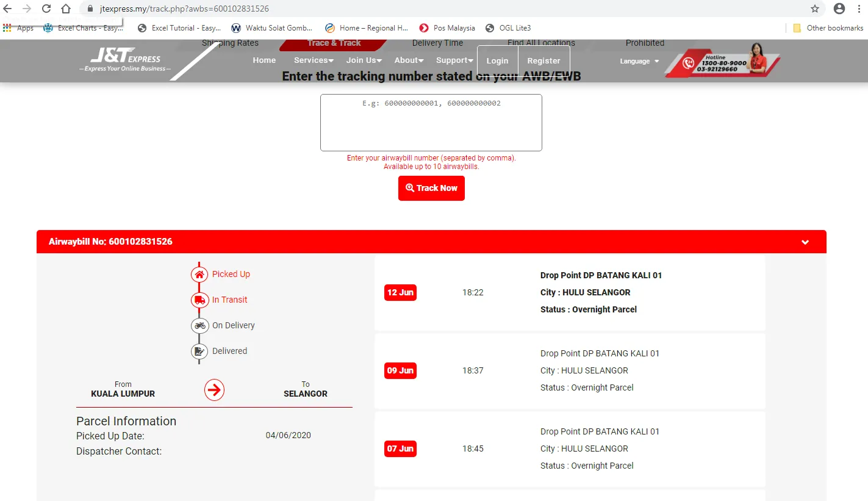Click the Register button
The width and height of the screenshot is (868, 501).
point(543,61)
